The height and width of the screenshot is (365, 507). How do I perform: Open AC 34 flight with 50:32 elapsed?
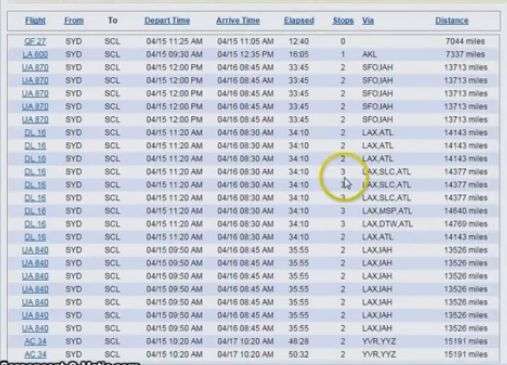pyautogui.click(x=35, y=354)
